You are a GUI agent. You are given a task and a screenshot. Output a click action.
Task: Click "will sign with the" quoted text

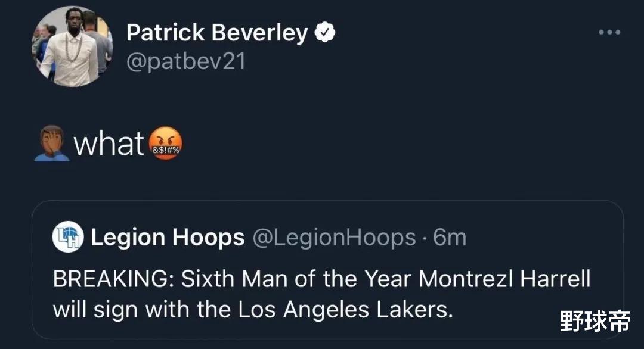(x=143, y=310)
